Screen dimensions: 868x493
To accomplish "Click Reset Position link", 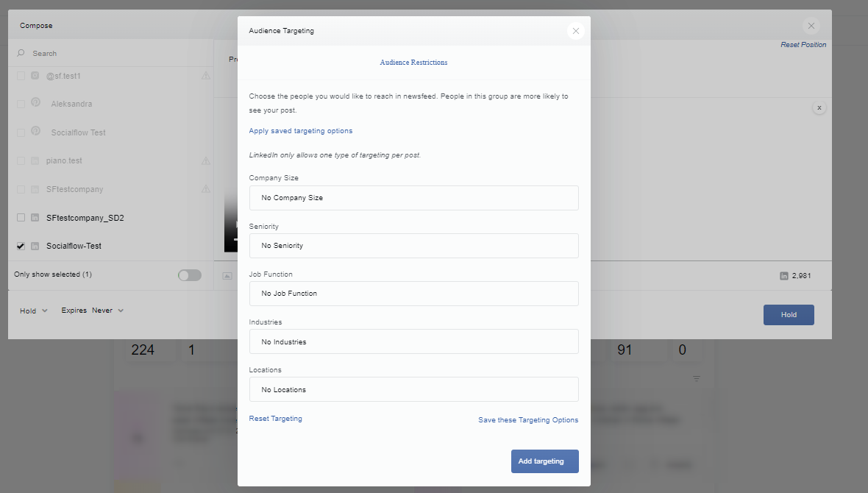I will point(803,45).
